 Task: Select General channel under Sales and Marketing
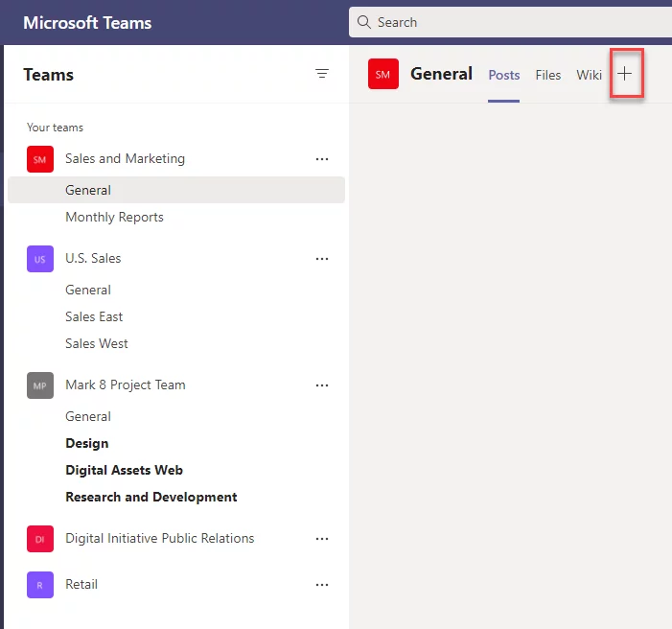point(176,190)
